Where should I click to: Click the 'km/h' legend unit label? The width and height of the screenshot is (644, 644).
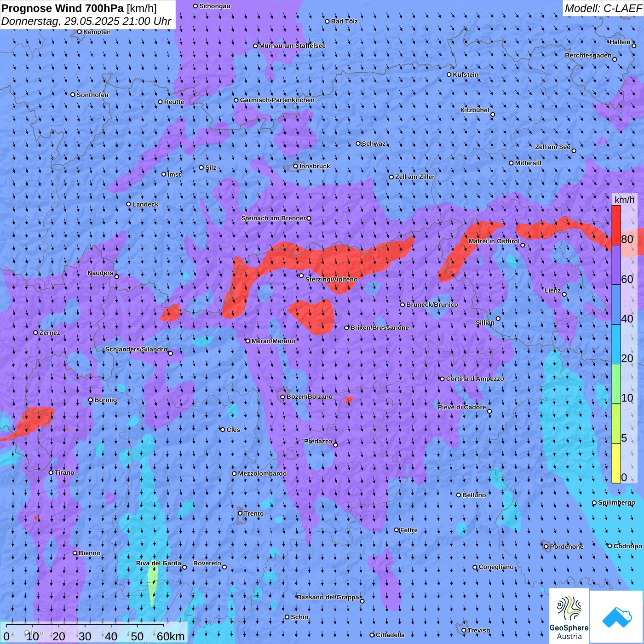click(x=624, y=200)
